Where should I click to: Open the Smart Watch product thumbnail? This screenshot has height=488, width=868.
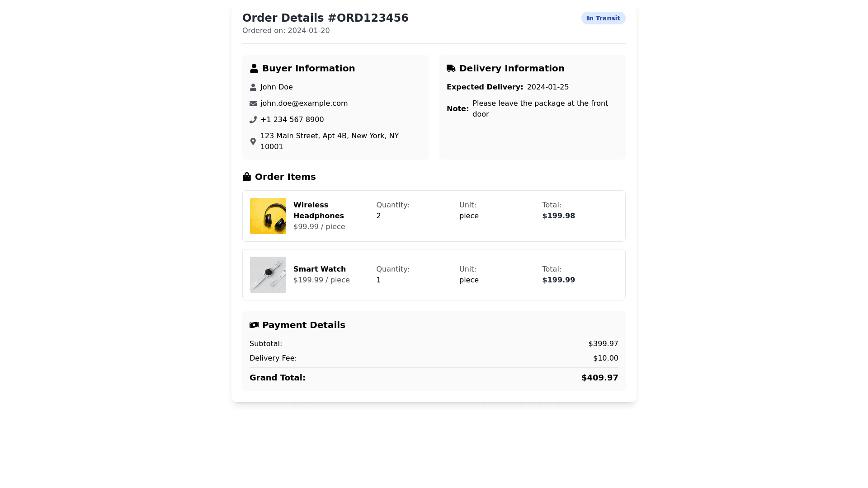(268, 275)
